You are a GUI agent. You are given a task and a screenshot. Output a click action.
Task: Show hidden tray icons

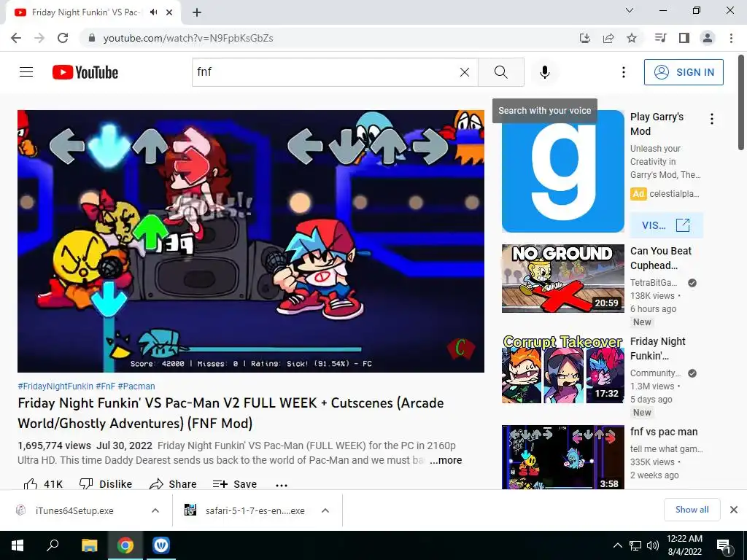point(617,545)
